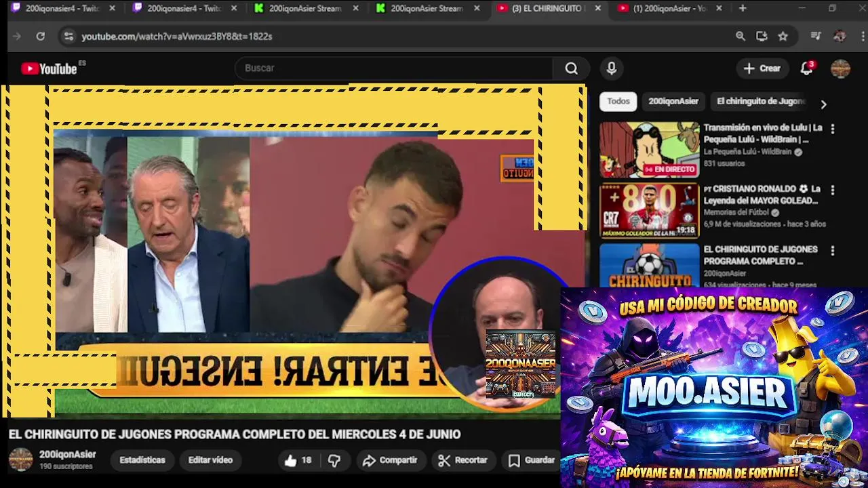Open the browser profile avatar
This screenshot has height=488, width=868.
(x=840, y=37)
